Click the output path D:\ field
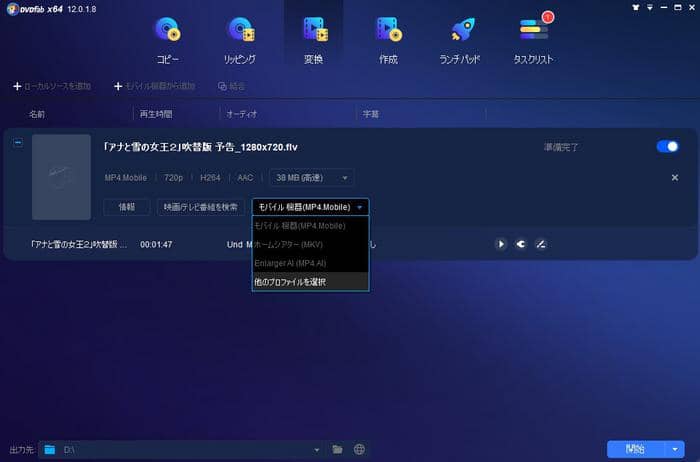The height and width of the screenshot is (462, 700). click(183, 450)
